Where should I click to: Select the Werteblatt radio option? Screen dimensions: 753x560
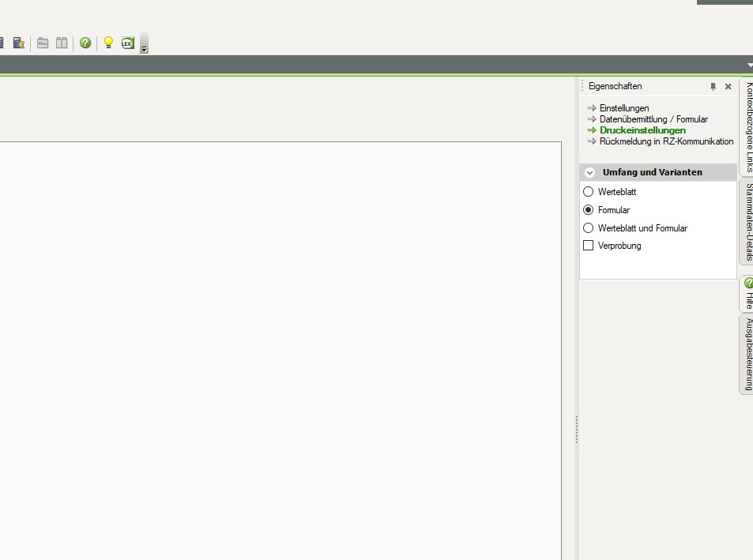point(588,192)
